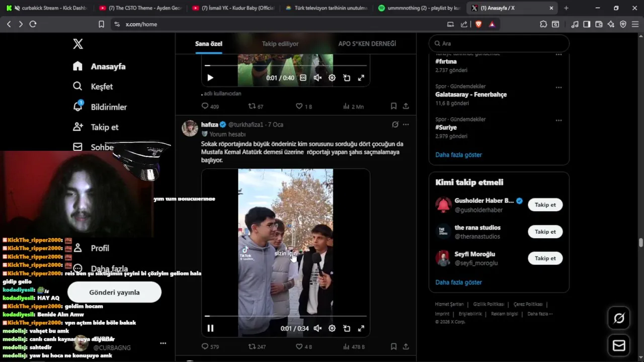View analytics showing 478 B views
The width and height of the screenshot is (644, 362).
(x=354, y=346)
